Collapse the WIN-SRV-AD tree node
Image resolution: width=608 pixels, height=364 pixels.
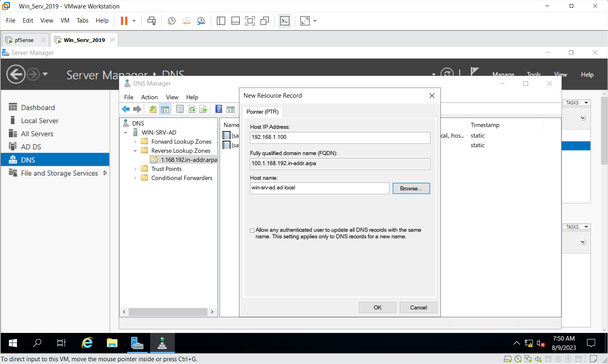tap(126, 132)
